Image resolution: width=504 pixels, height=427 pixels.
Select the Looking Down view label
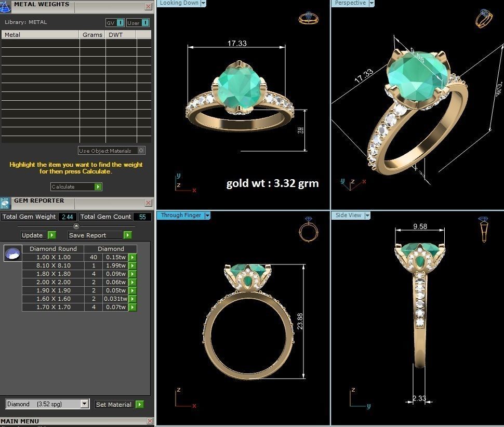click(179, 3)
